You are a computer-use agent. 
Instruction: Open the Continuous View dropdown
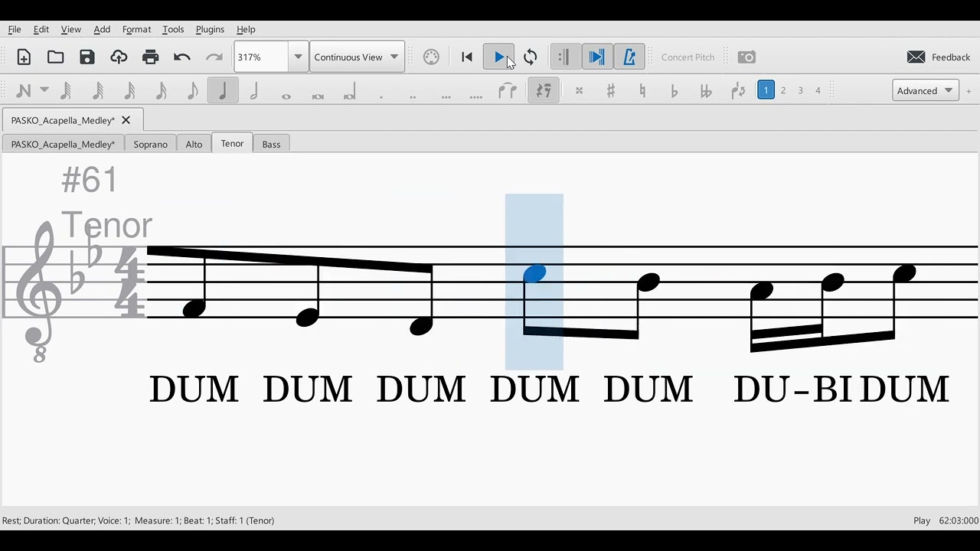point(357,57)
